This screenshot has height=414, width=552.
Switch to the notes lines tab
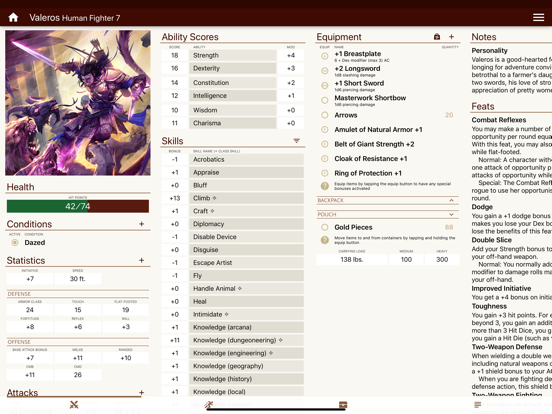point(478,405)
